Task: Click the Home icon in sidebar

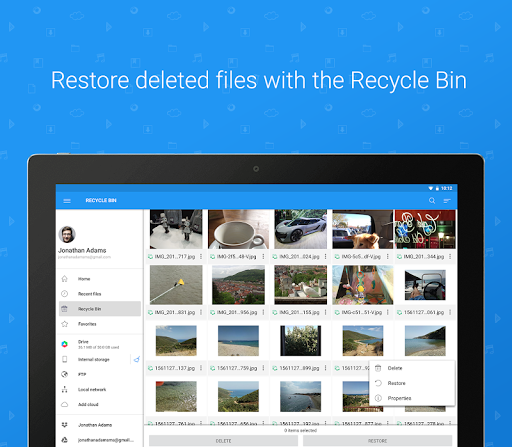Action: pos(65,279)
